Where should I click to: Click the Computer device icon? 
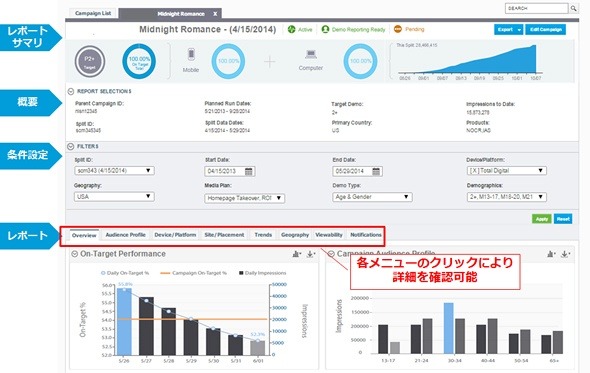[x=311, y=55]
